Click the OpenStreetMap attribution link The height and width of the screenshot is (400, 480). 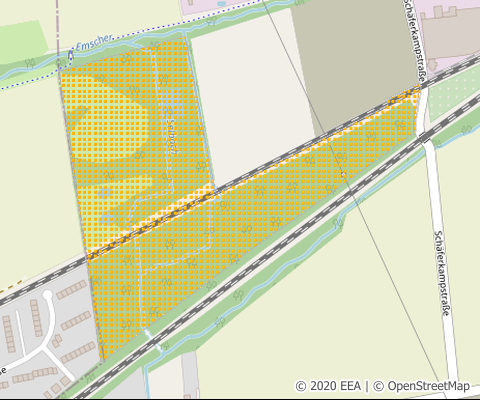coord(429,386)
